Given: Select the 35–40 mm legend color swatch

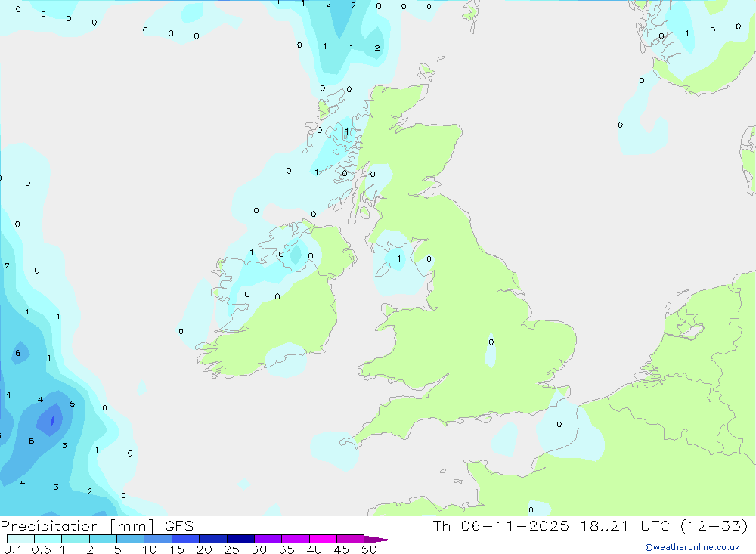Looking at the screenshot, I should (x=295, y=539).
